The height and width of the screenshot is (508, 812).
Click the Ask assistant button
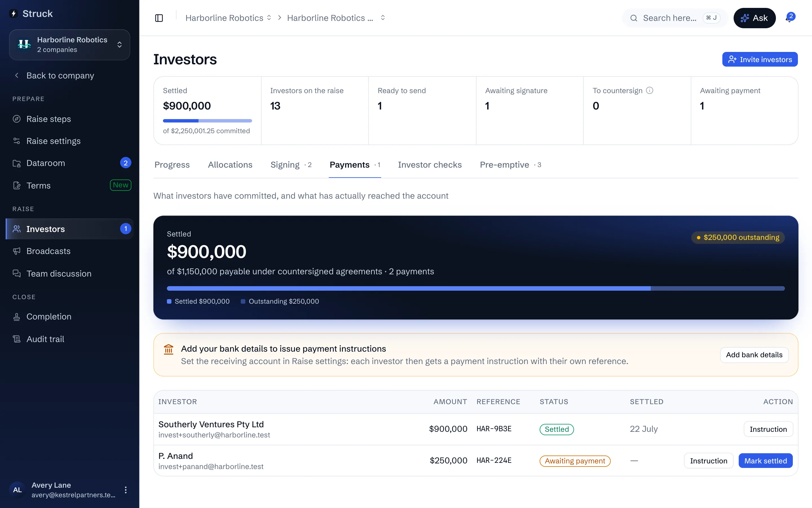[754, 18]
